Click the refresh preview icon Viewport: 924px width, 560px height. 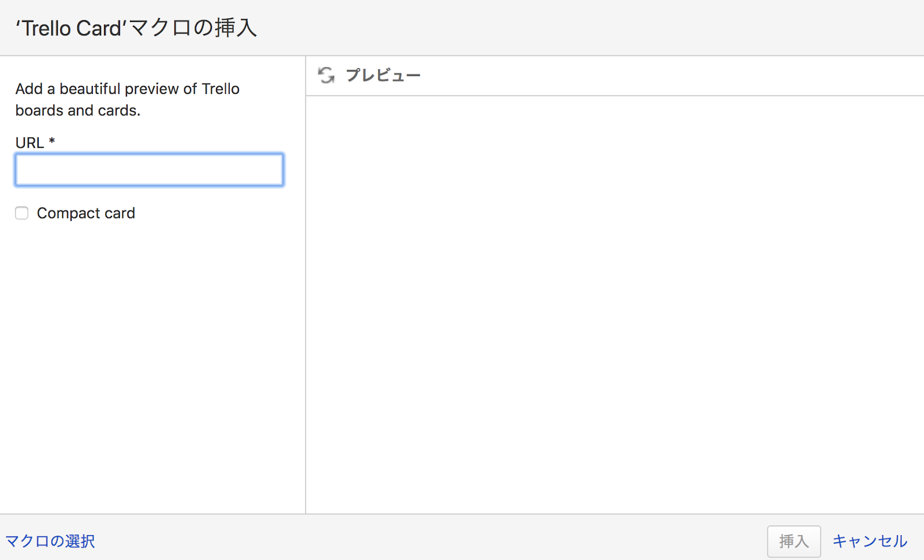pos(326,75)
